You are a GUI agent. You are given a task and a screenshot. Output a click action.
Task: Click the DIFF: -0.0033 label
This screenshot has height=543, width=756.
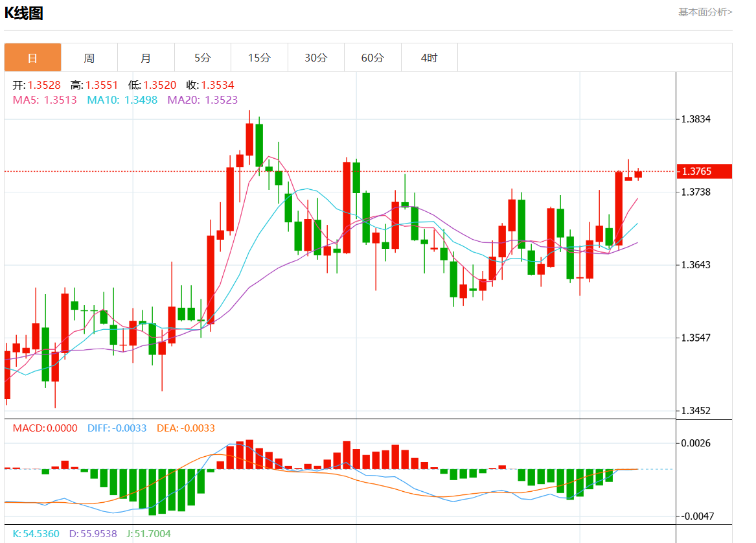click(117, 428)
